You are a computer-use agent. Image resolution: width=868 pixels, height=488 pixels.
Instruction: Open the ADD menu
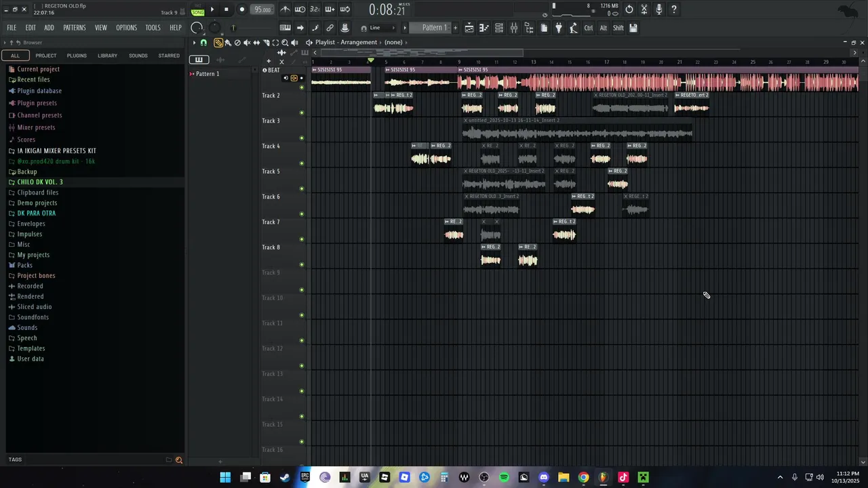pyautogui.click(x=50, y=28)
